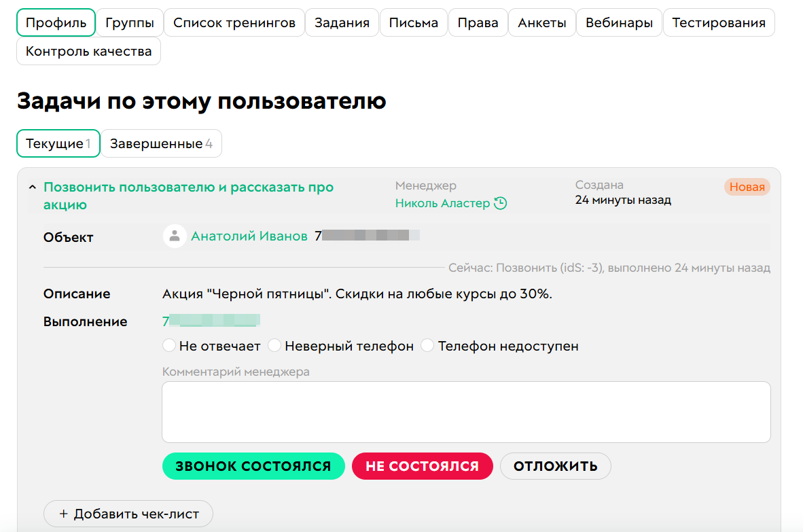Show Завершенные tasks
Image resolution: width=803 pixels, height=532 pixels.
[x=161, y=143]
